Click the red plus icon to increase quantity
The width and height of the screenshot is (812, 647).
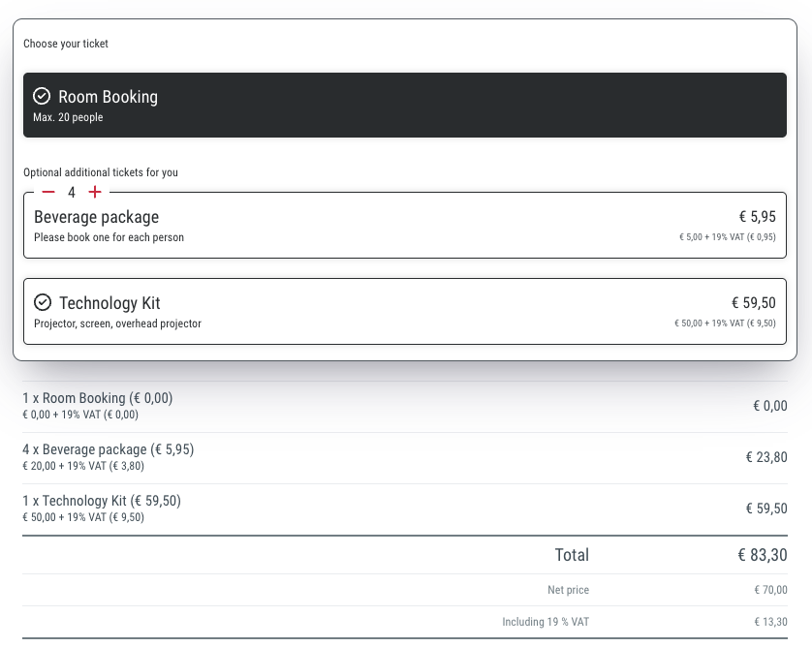(94, 192)
